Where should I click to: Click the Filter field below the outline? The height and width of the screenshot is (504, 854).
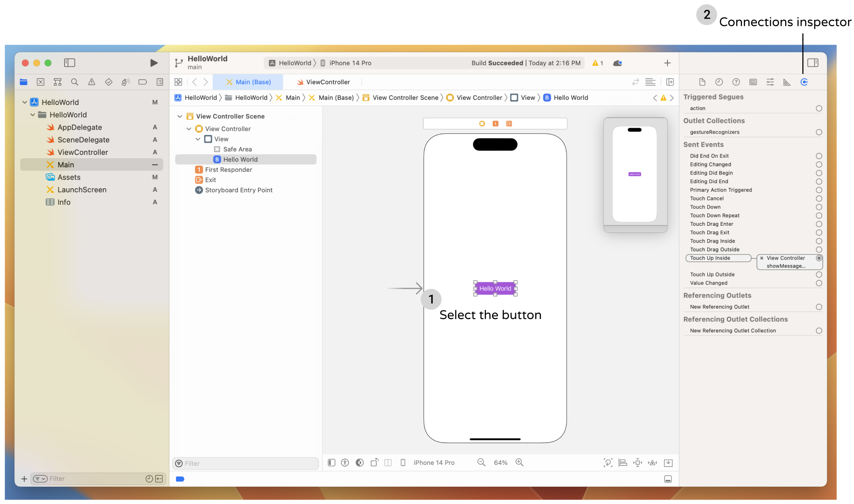click(245, 464)
